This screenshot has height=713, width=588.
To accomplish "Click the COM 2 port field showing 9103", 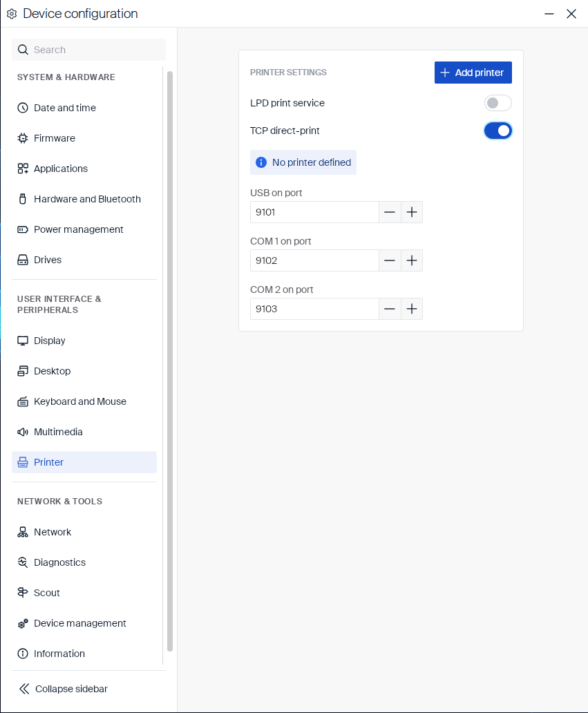I will tap(314, 310).
